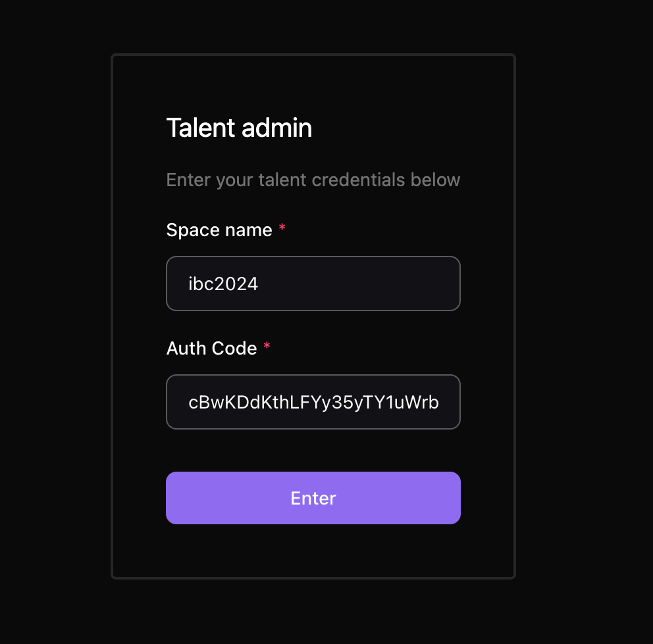
Task: Click the required asterisk next to Auth Code
Action: click(x=267, y=346)
